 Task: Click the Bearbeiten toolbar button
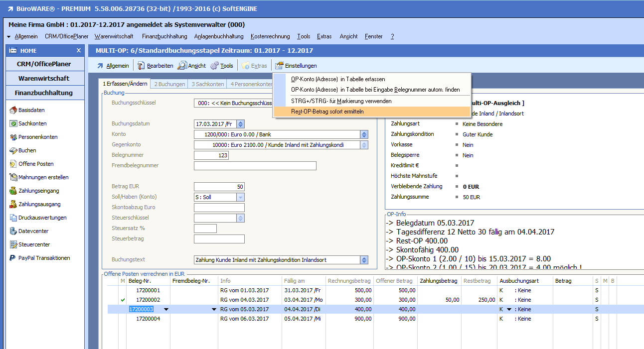click(x=156, y=66)
